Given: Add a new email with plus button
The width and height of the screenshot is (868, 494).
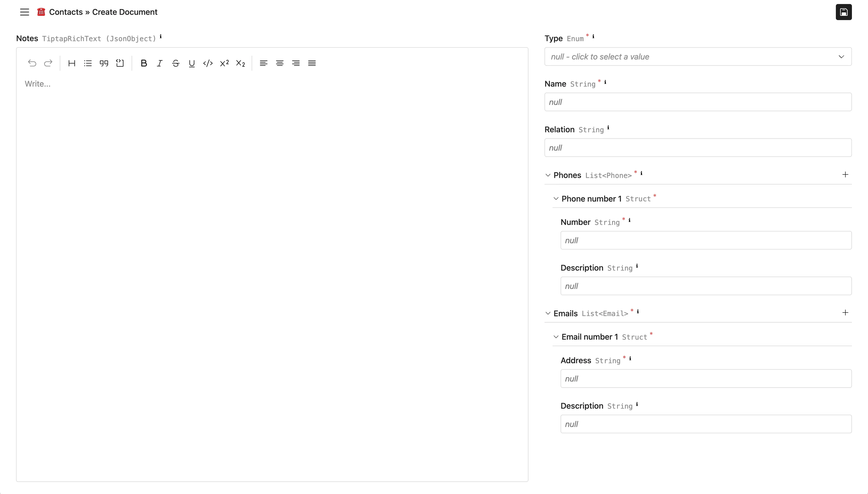Looking at the screenshot, I should (x=845, y=313).
